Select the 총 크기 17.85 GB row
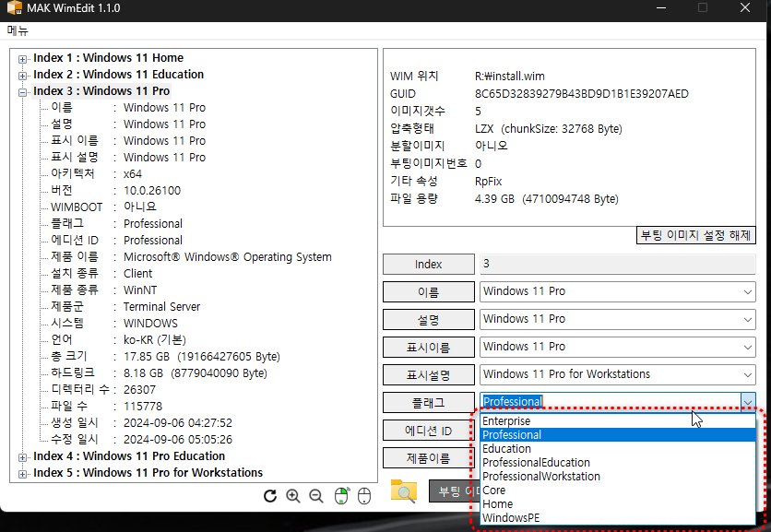 [x=165, y=356]
